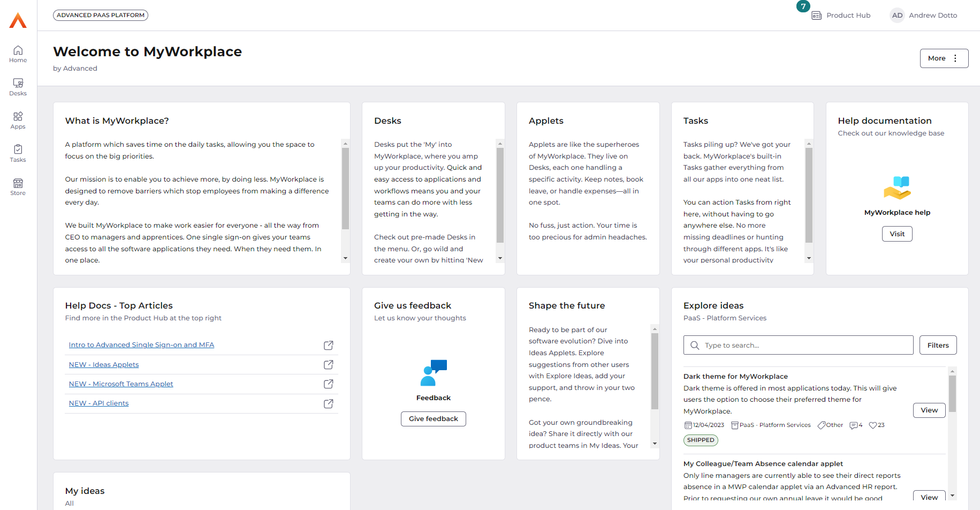Click scrollbar in Shape the future card

tap(655, 371)
